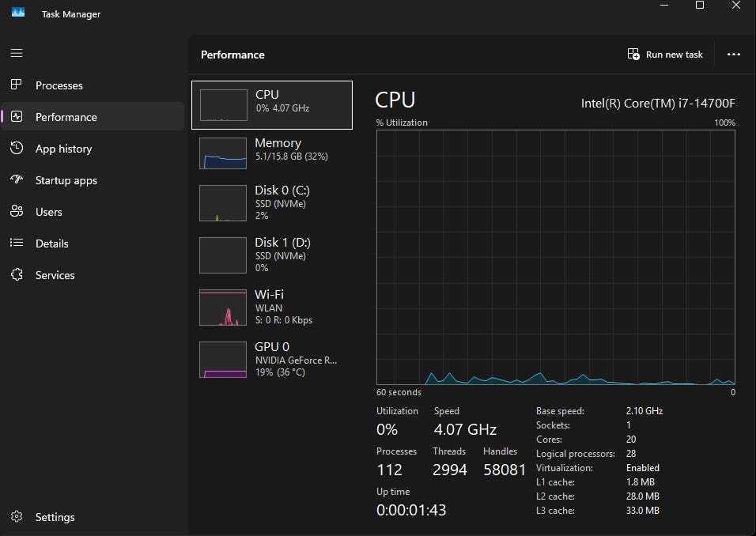756x536 pixels.
Task: Click the Task Manager app icon
Action: (18, 12)
